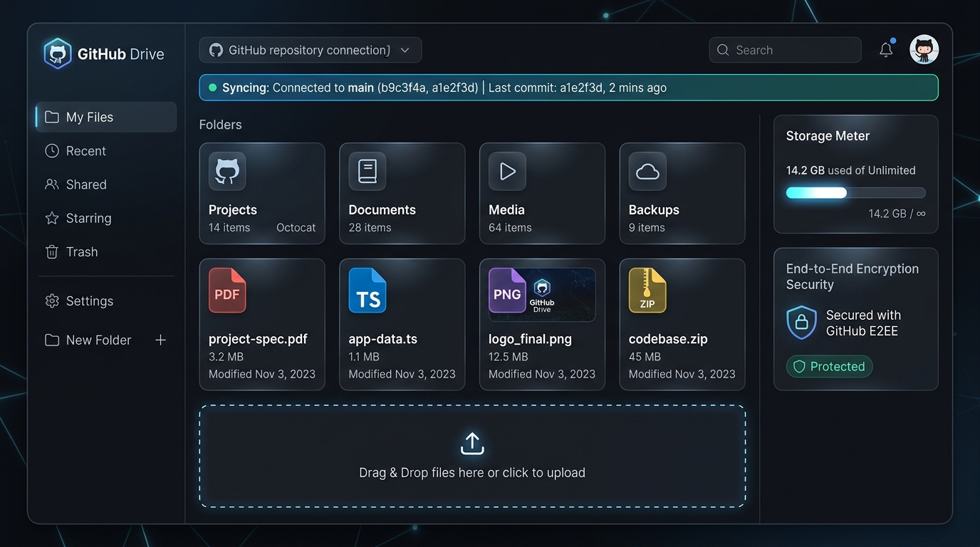The width and height of the screenshot is (980, 547).
Task: Click the Shared people icon
Action: [x=52, y=184]
